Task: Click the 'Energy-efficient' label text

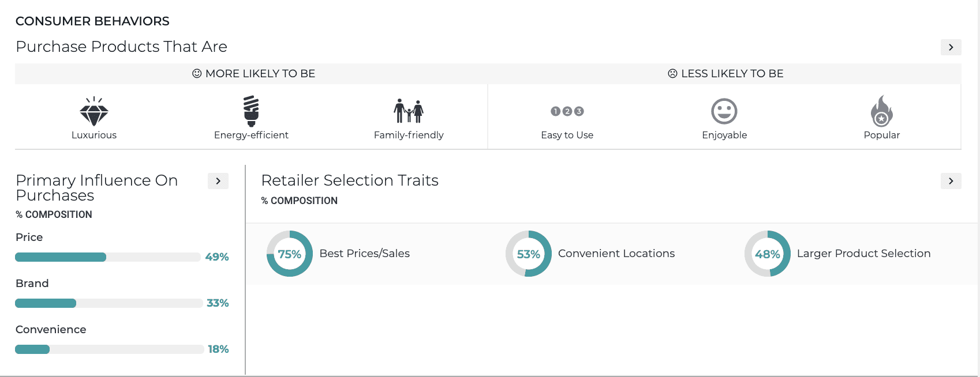Action: (x=251, y=135)
